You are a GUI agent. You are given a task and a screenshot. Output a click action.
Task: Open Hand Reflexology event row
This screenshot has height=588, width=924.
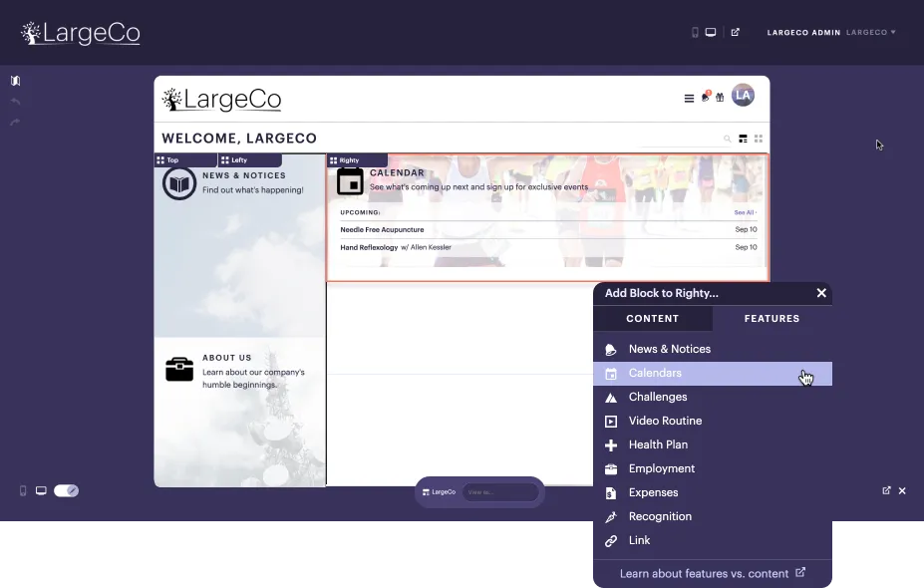point(548,247)
